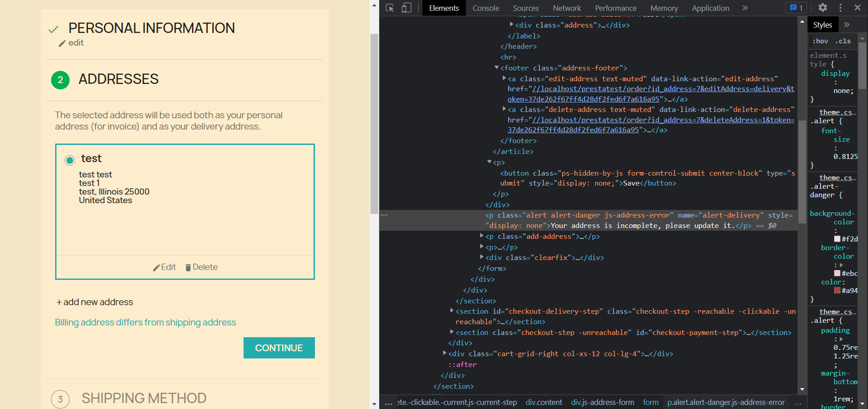This screenshot has height=409, width=868.
Task: Click the pencil icon next to Personal Information edit
Action: click(62, 43)
